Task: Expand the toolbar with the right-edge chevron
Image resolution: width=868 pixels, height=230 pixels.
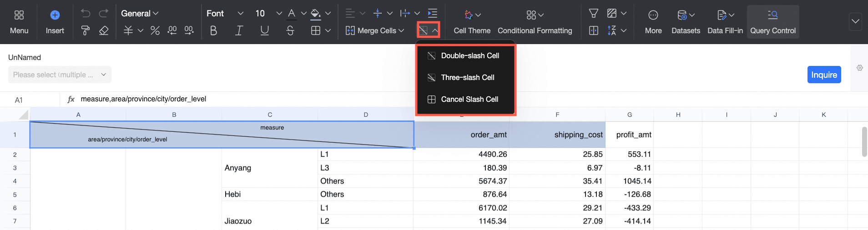Action: coord(855,21)
